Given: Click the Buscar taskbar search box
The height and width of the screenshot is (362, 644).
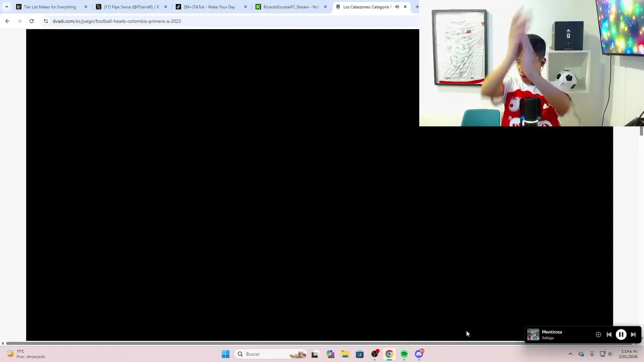Looking at the screenshot, I should 272,354.
